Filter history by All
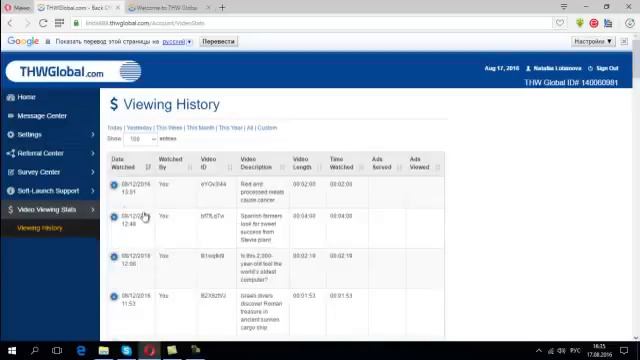This screenshot has width=640, height=360. [x=250, y=128]
